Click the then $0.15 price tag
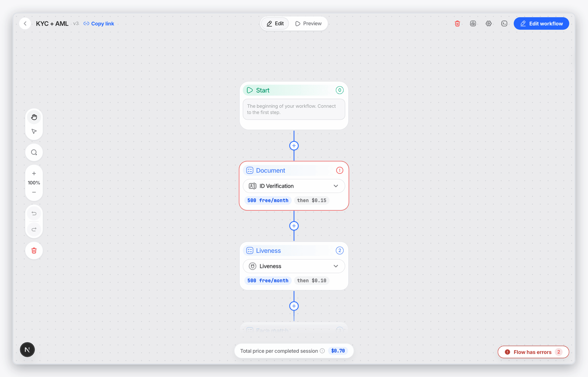The image size is (588, 377). point(312,200)
